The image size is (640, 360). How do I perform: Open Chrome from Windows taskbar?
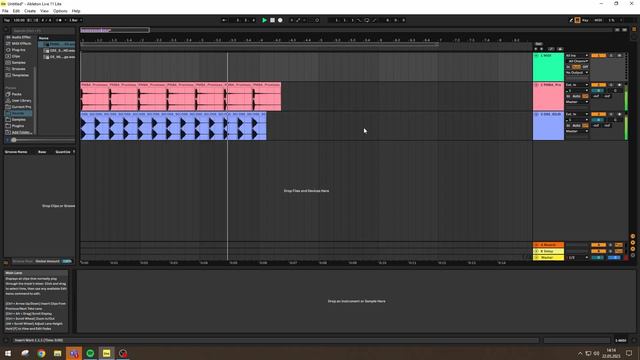pyautogui.click(x=41, y=353)
